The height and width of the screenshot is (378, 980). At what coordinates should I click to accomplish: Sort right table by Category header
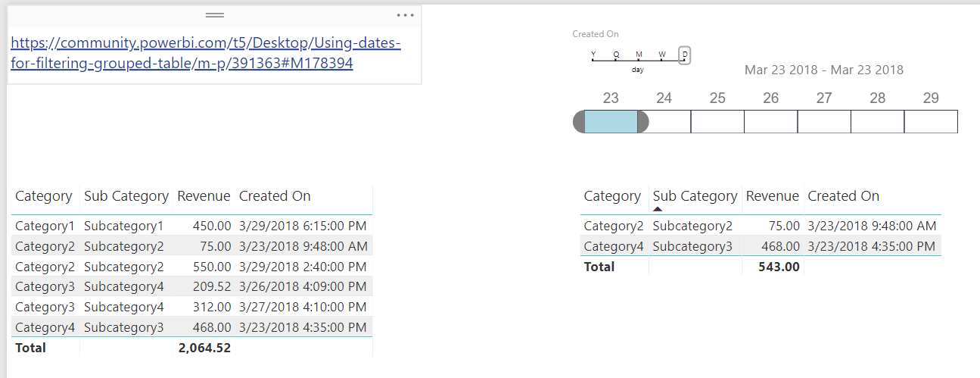pyautogui.click(x=612, y=196)
